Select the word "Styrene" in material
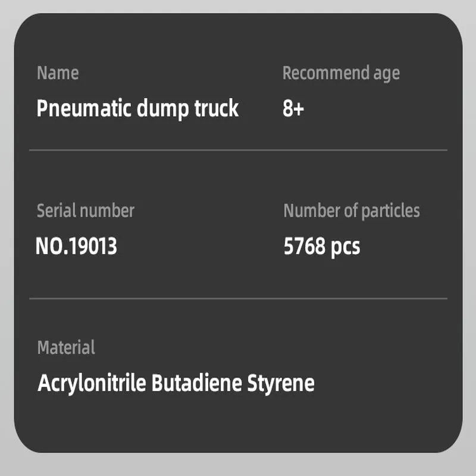The height and width of the screenshot is (476, 476). click(x=280, y=383)
